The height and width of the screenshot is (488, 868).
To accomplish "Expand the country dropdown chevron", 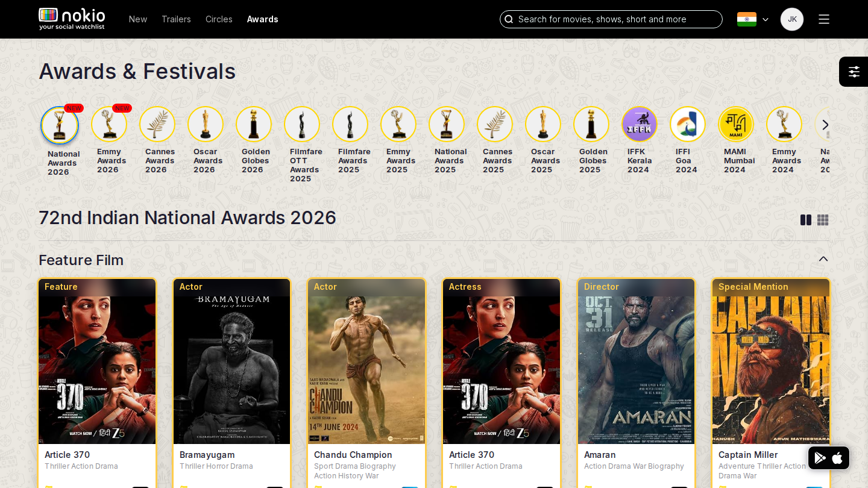I will pos(766,19).
